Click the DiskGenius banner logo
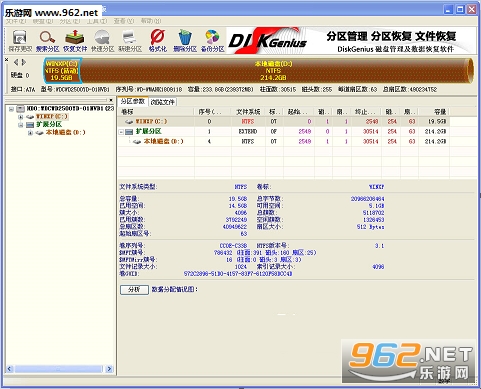This screenshot has height=389, width=481. click(x=267, y=41)
